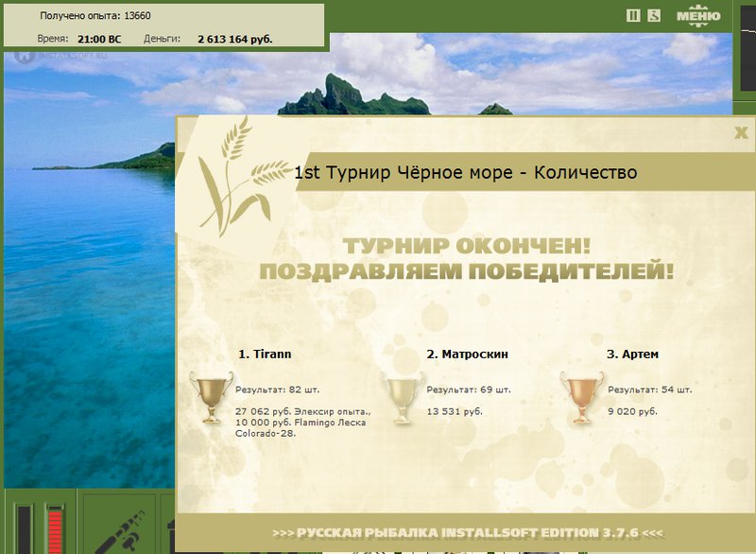Click the silver trophy for Матроскин
756x554 pixels.
pos(402,398)
